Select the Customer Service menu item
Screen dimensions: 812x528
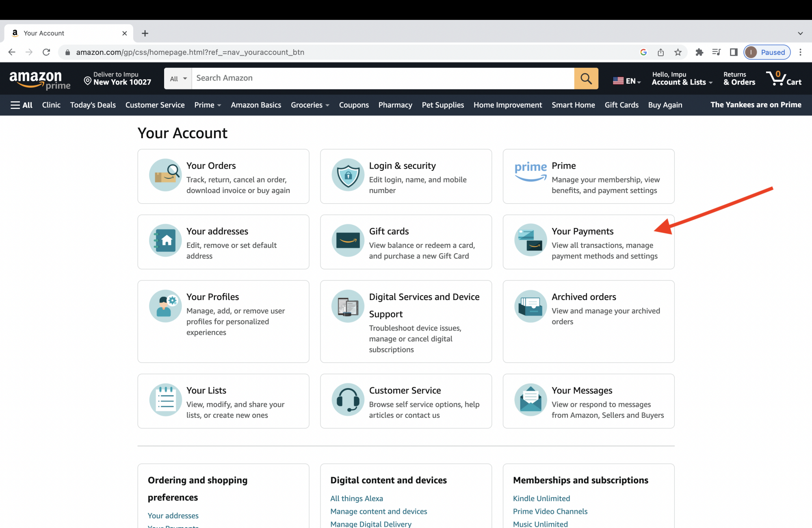(x=155, y=105)
